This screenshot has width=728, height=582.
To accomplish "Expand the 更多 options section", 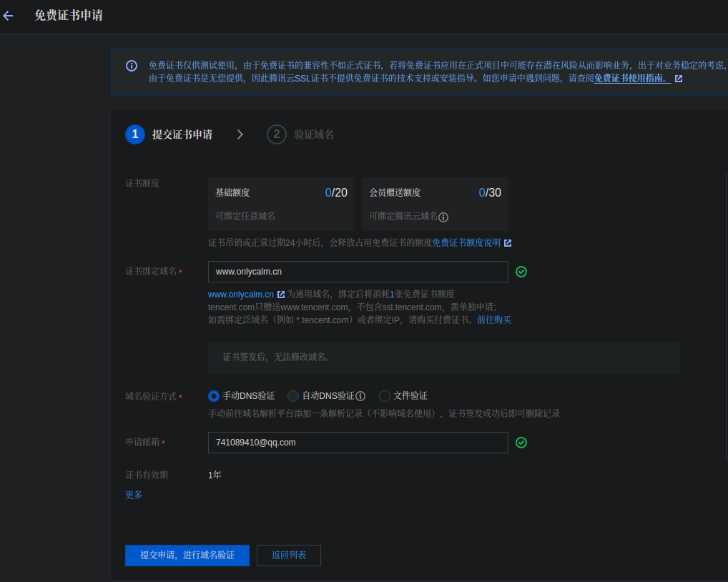I will pyautogui.click(x=134, y=495).
